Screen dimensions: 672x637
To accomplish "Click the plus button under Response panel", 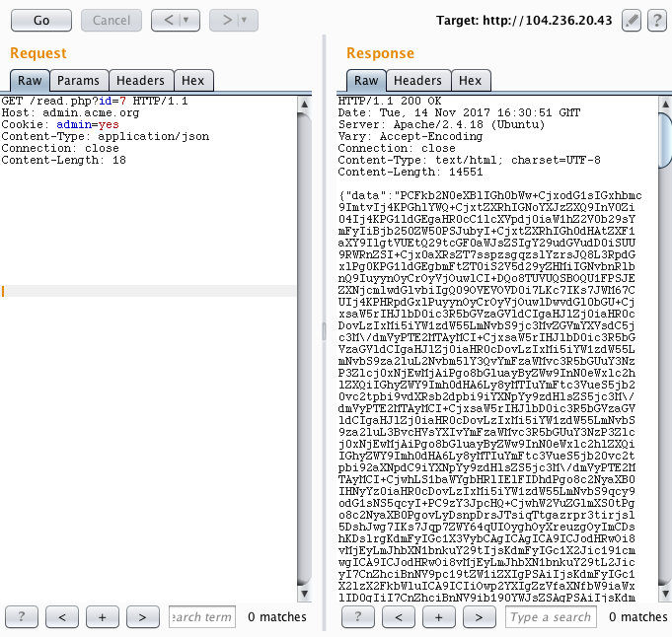I will 438,617.
